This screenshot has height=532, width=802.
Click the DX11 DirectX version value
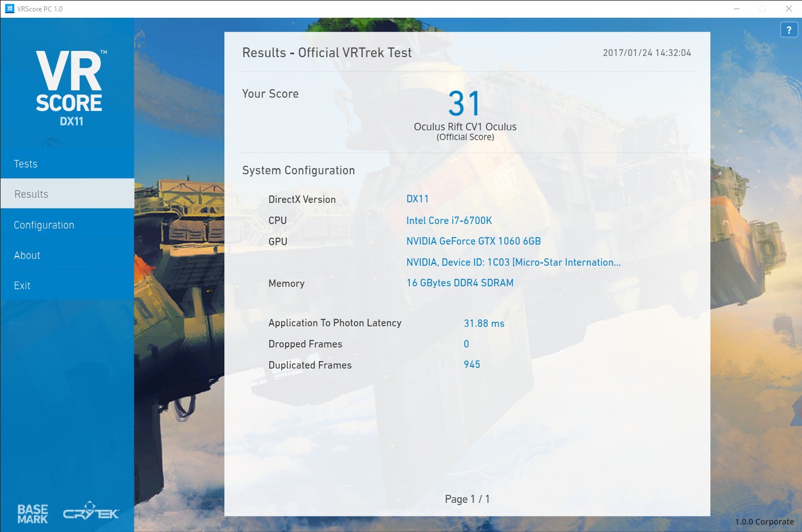point(417,199)
